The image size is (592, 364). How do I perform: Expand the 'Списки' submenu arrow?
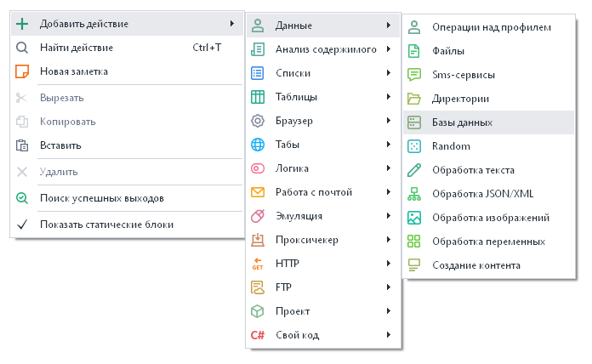388,73
